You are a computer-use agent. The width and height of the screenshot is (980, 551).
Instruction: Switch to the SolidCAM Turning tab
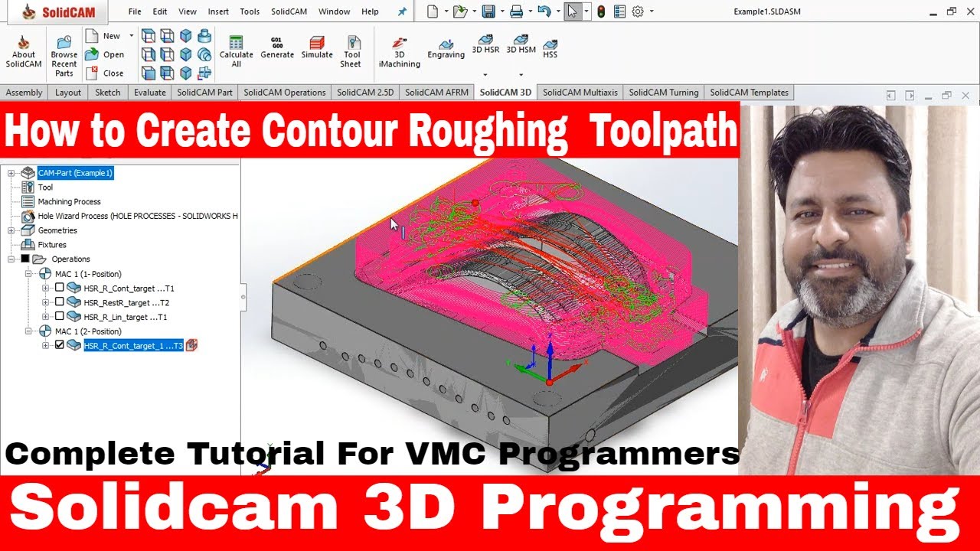664,93
